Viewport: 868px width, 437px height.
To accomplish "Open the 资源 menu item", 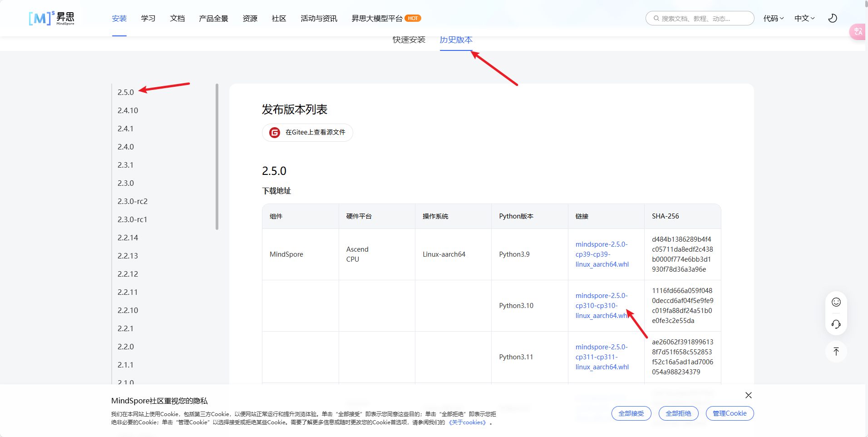I will 250,18.
